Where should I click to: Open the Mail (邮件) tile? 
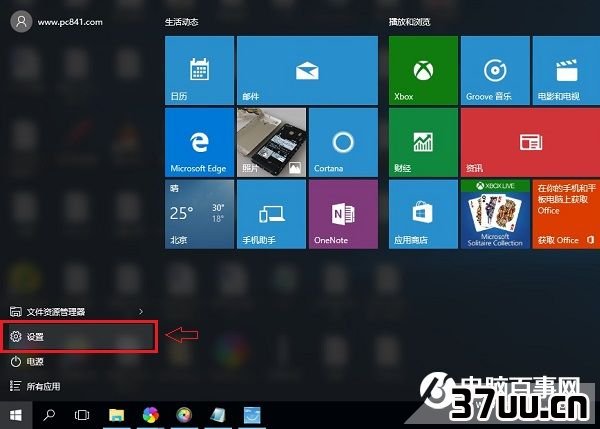pos(307,70)
